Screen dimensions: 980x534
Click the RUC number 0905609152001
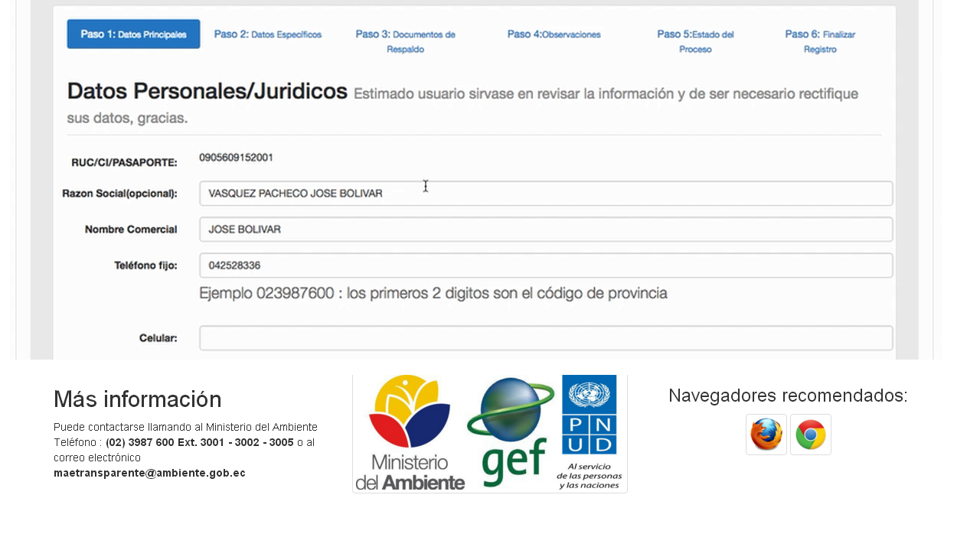[x=236, y=158]
